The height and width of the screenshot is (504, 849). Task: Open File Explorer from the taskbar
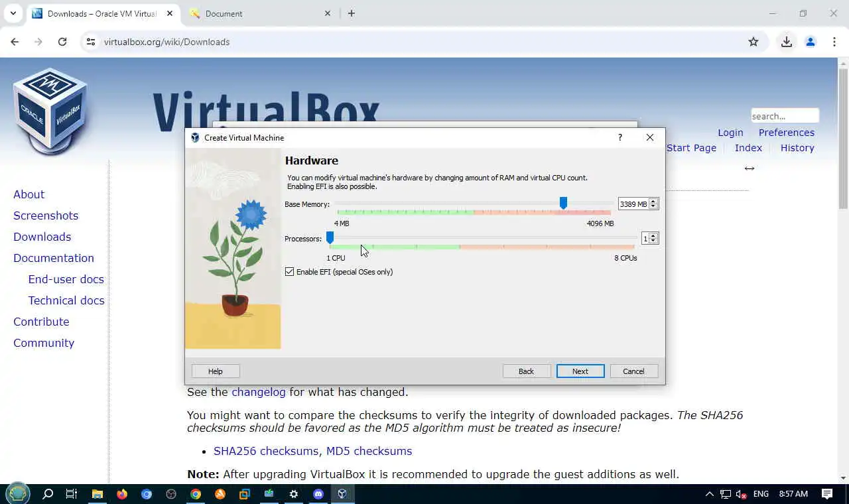(98, 493)
